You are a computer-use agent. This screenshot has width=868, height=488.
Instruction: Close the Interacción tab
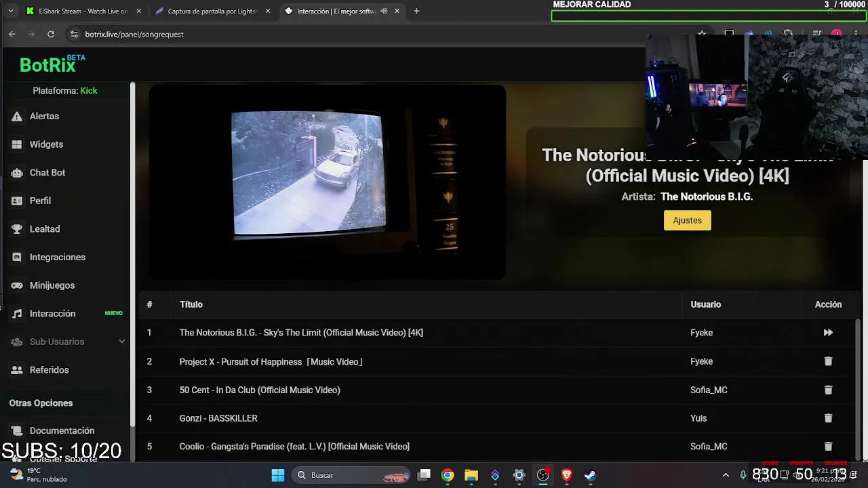397,11
